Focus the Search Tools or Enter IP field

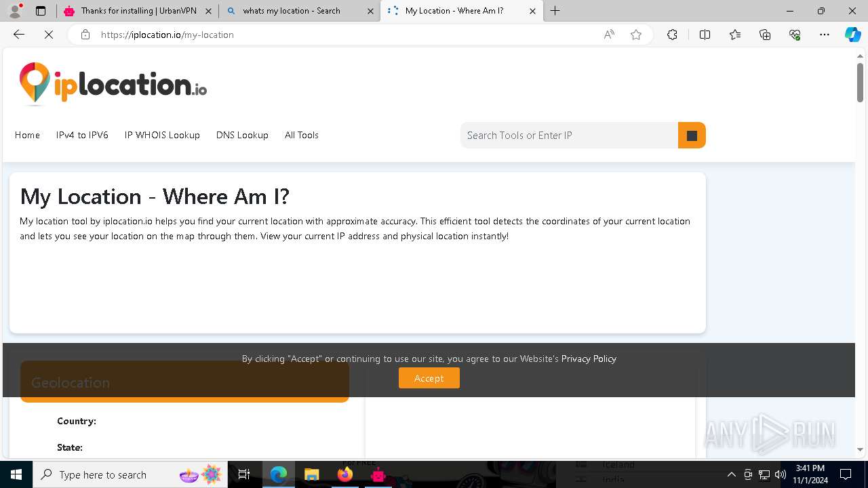(569, 135)
